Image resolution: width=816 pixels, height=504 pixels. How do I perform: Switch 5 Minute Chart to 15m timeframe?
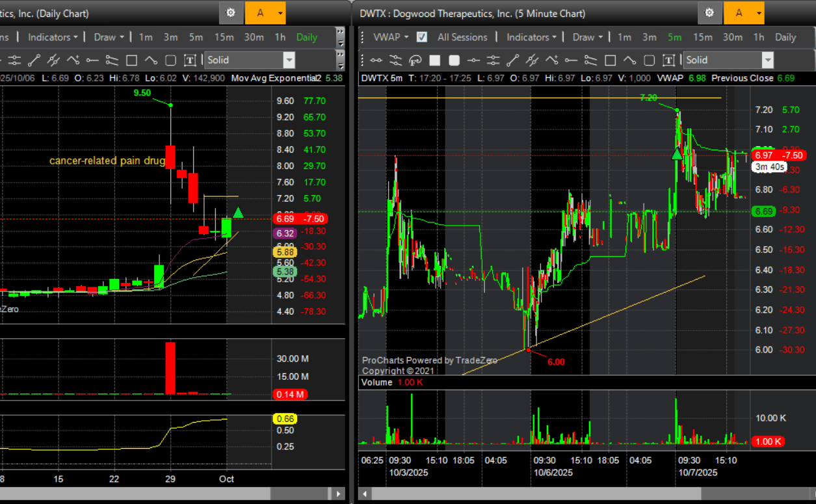tap(702, 37)
